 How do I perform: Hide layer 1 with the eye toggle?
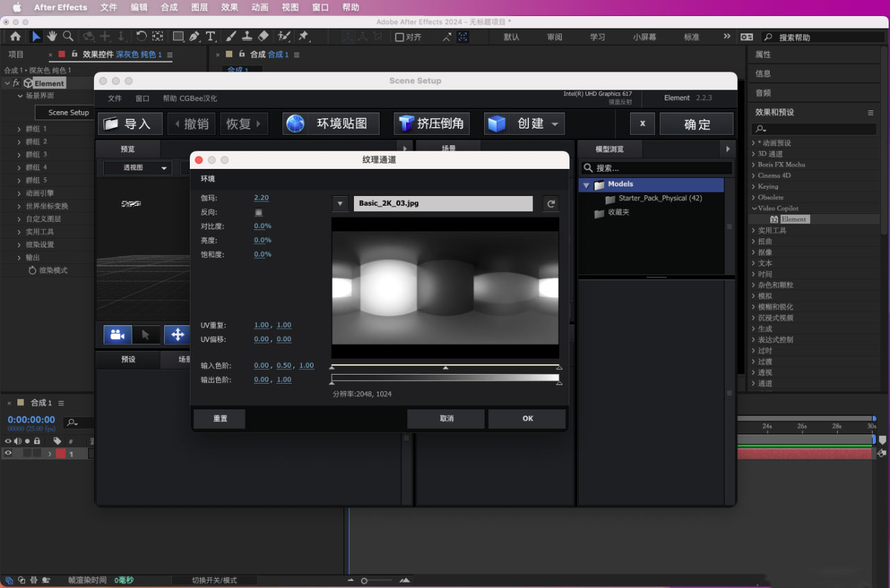click(8, 453)
